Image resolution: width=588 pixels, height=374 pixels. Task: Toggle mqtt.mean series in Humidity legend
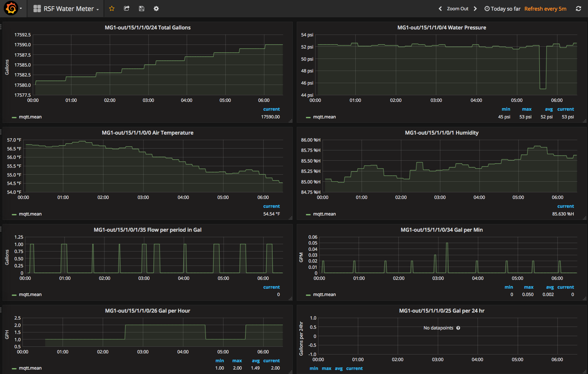[x=324, y=214]
